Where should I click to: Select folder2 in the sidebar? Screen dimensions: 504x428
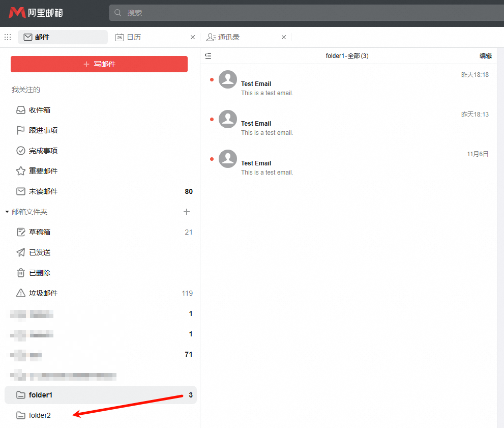(x=101, y=415)
